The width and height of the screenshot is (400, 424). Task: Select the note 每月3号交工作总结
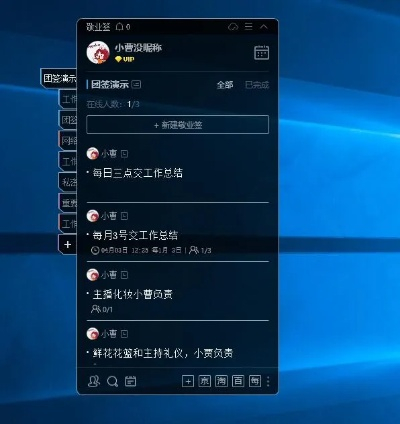[x=135, y=235]
